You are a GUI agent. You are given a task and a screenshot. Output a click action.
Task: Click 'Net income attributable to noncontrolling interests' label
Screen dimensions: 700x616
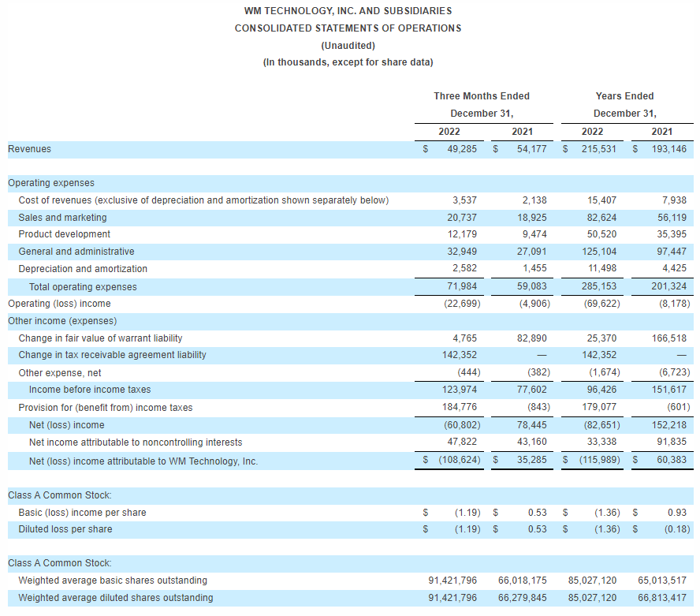click(x=130, y=442)
